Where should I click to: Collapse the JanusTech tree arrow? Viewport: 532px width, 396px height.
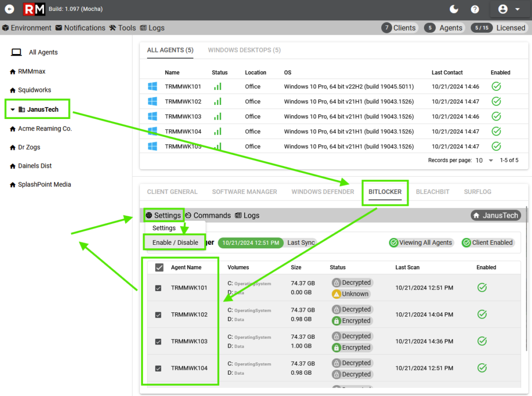12,109
